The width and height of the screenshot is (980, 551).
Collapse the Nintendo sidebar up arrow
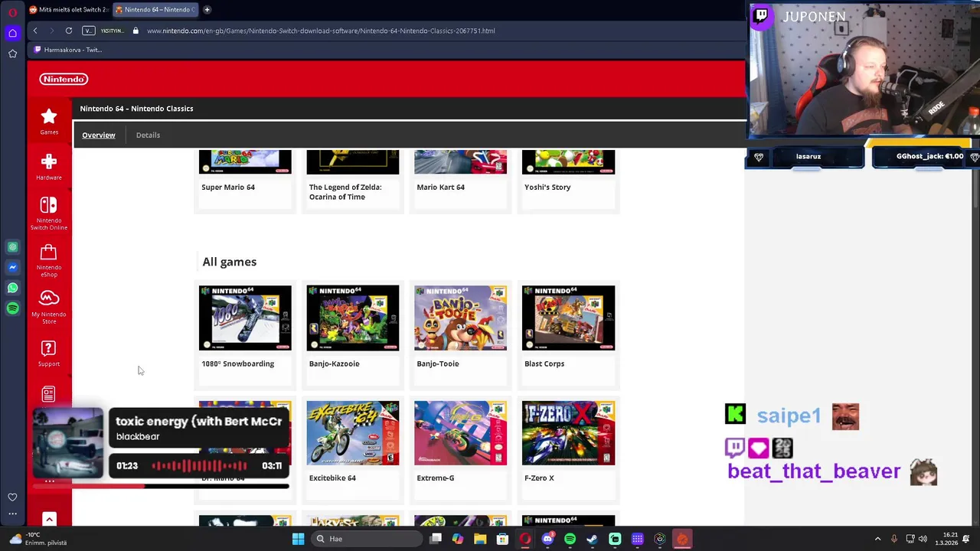(x=49, y=520)
